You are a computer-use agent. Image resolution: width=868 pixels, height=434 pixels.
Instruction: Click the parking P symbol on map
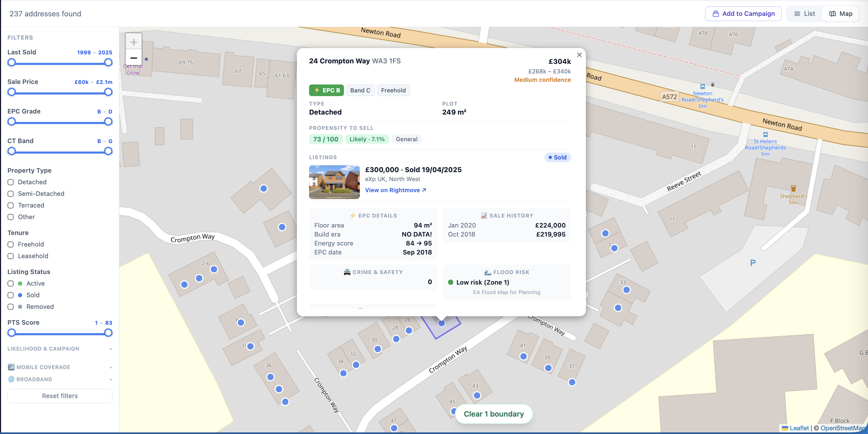pos(752,263)
